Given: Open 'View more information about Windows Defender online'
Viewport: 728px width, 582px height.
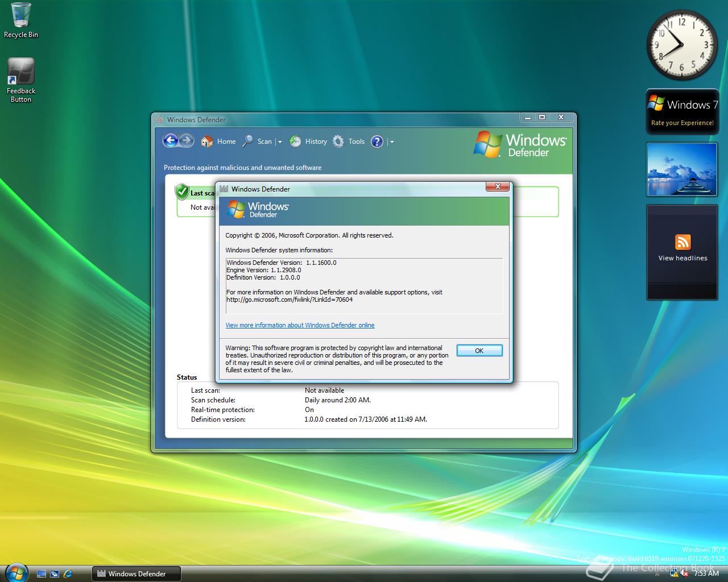Looking at the screenshot, I should pyautogui.click(x=300, y=325).
